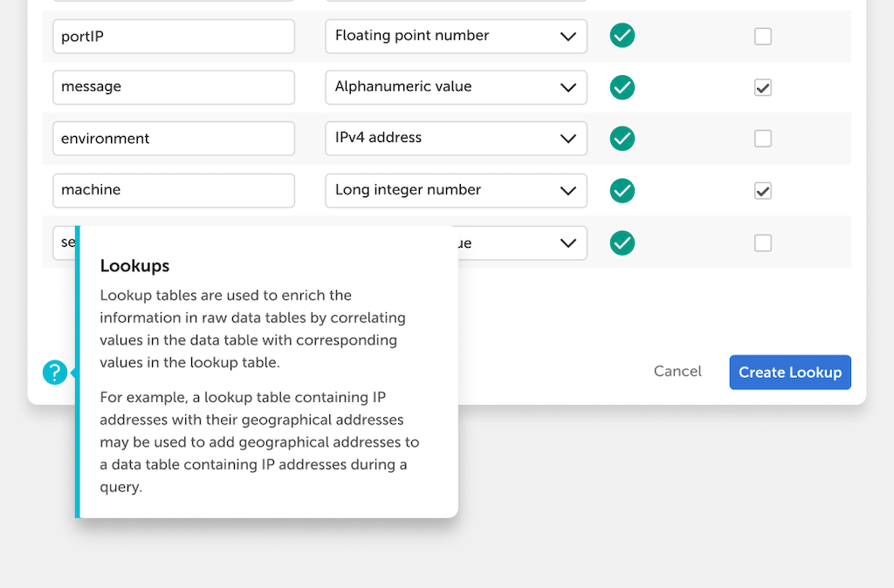Expand the Alphanumeric value type selector
This screenshot has height=588, width=894.
456,87
